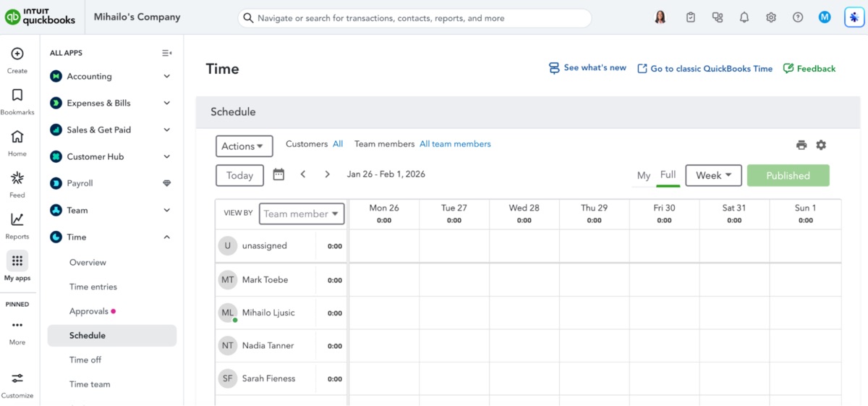Click the blue M profile avatar
The width and height of the screenshot is (868, 406).
pyautogui.click(x=825, y=17)
